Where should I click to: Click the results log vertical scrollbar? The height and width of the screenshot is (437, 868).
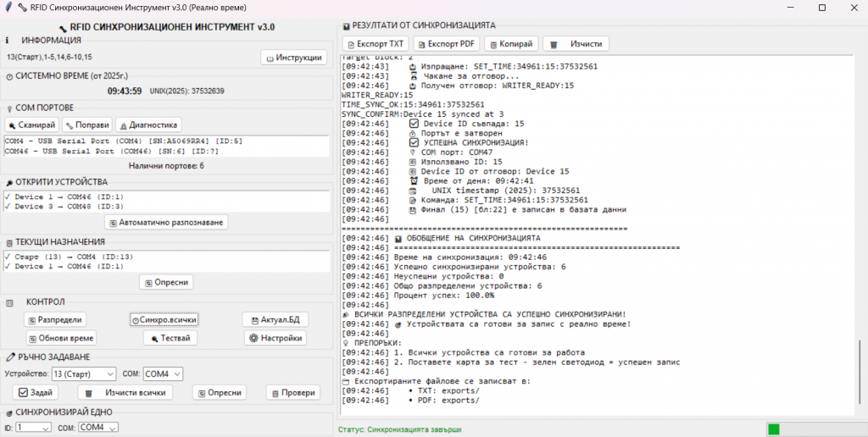tap(860, 373)
